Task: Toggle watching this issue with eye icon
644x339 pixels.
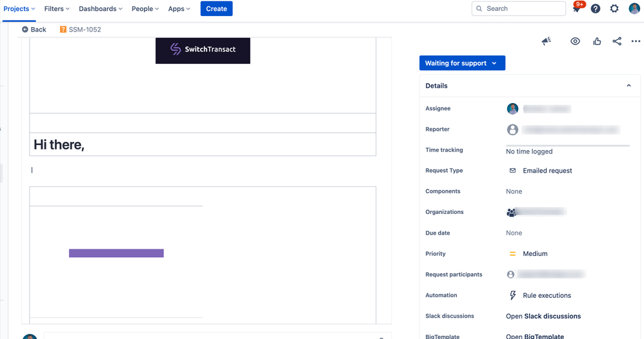Action: pyautogui.click(x=575, y=41)
